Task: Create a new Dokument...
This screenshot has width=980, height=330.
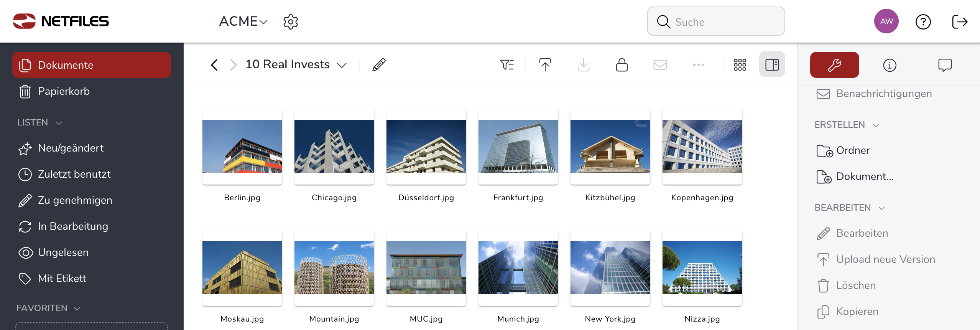Action: (x=855, y=177)
